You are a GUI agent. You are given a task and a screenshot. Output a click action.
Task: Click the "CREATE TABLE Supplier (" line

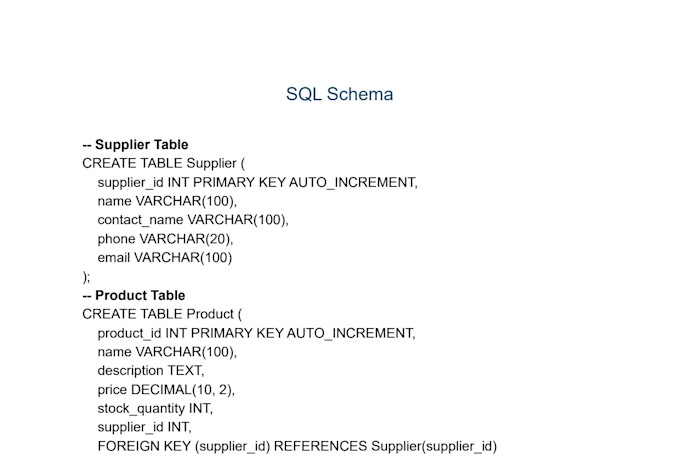coord(163,163)
